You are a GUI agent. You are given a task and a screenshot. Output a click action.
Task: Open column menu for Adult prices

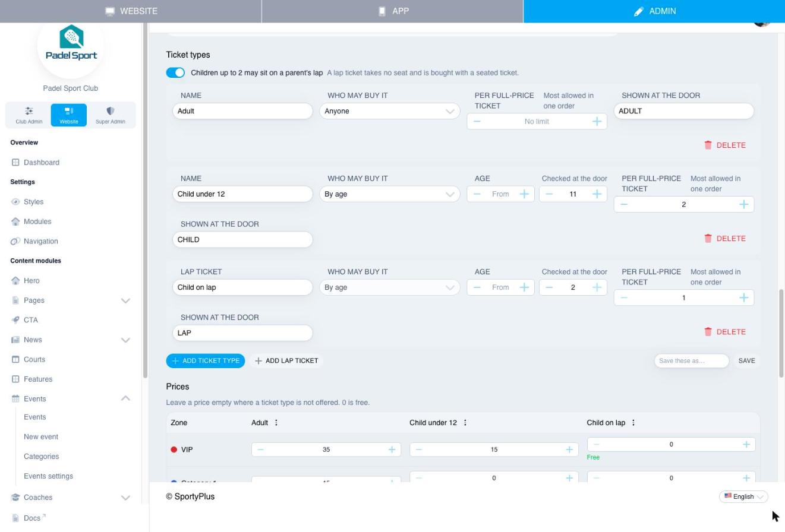(x=276, y=423)
